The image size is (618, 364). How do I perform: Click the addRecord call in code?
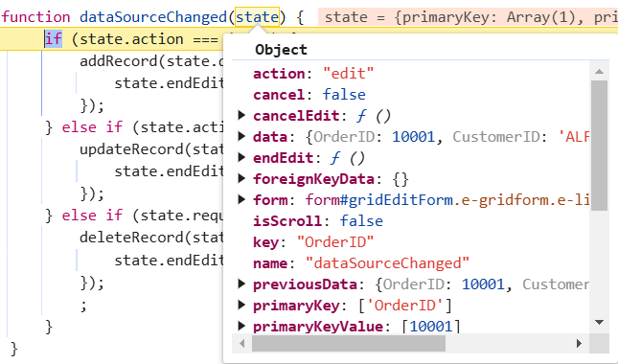pyautogui.click(x=118, y=61)
